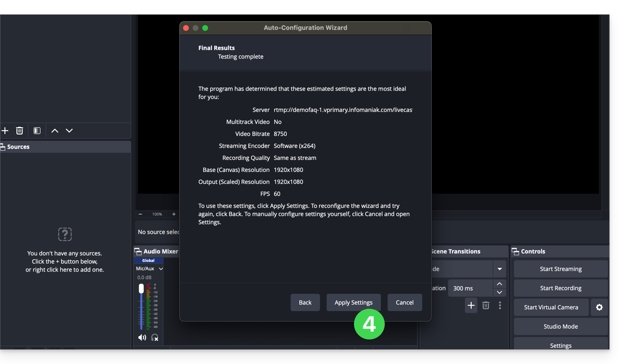The width and height of the screenshot is (624, 364).
Task: Open the Scene Transitions type dropdown
Action: (x=500, y=269)
